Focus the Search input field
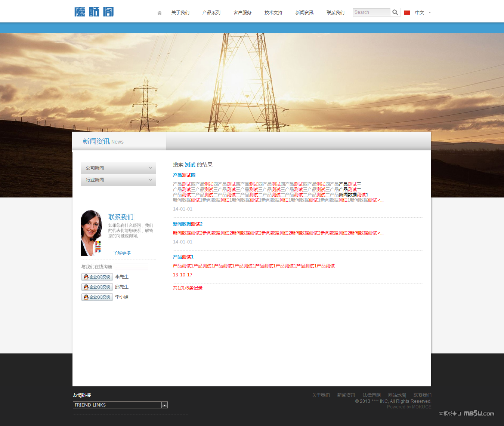 click(371, 12)
